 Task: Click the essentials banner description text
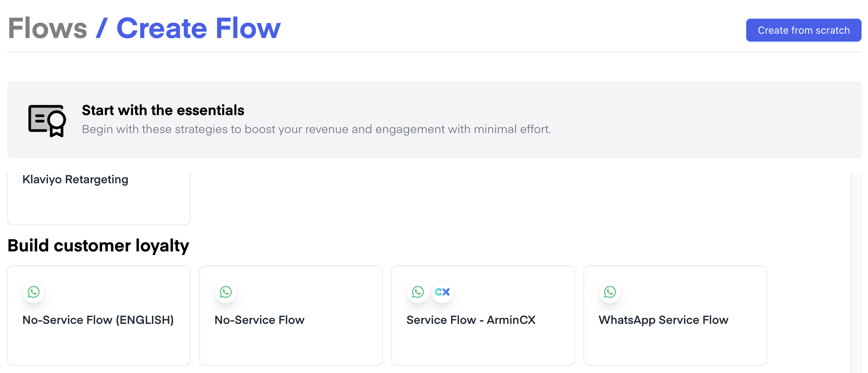(x=316, y=129)
